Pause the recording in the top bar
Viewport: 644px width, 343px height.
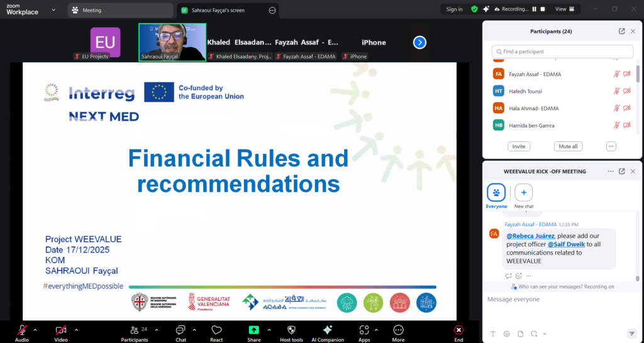coord(535,9)
